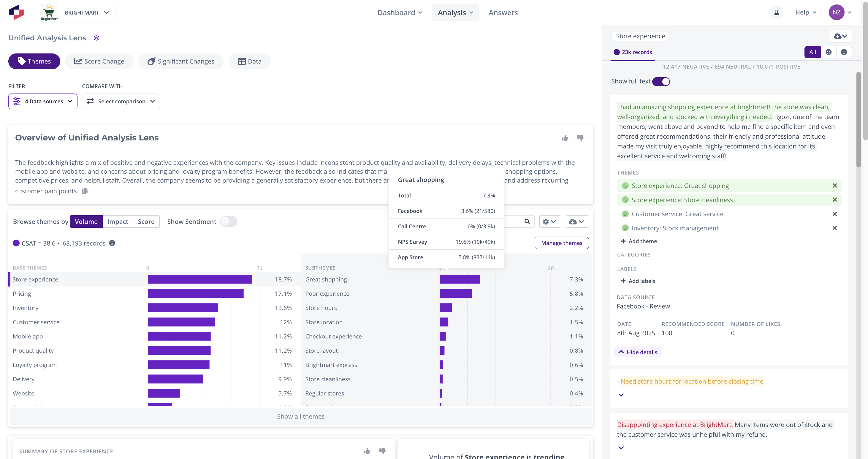Viewport: 868px width, 459px height.
Task: Click Show all themes
Action: tap(301, 416)
